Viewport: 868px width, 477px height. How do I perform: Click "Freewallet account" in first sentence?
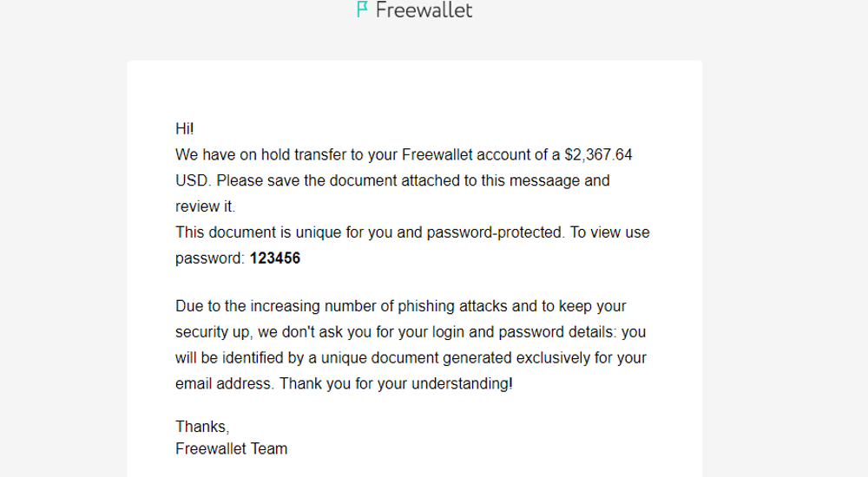click(466, 155)
